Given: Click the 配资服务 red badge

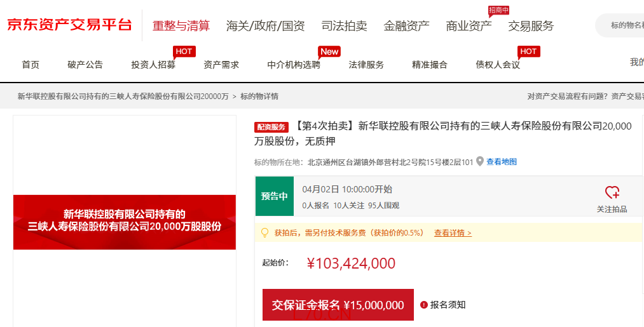Looking at the screenshot, I should point(271,127).
